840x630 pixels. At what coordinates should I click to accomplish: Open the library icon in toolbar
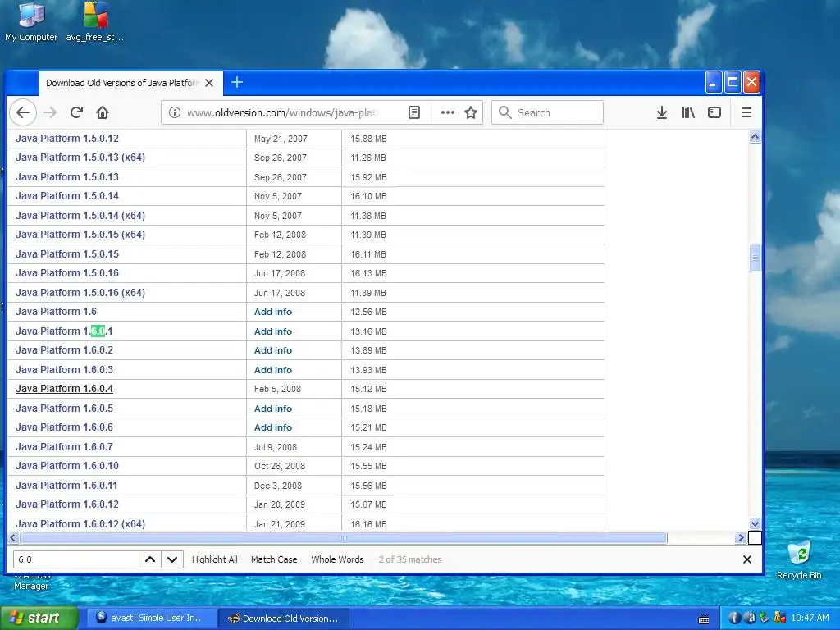pyautogui.click(x=688, y=112)
